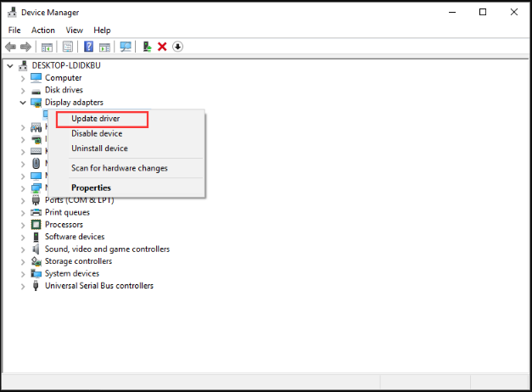Click the Back arrow in the toolbar
The width and height of the screenshot is (532, 392).
tap(11, 47)
